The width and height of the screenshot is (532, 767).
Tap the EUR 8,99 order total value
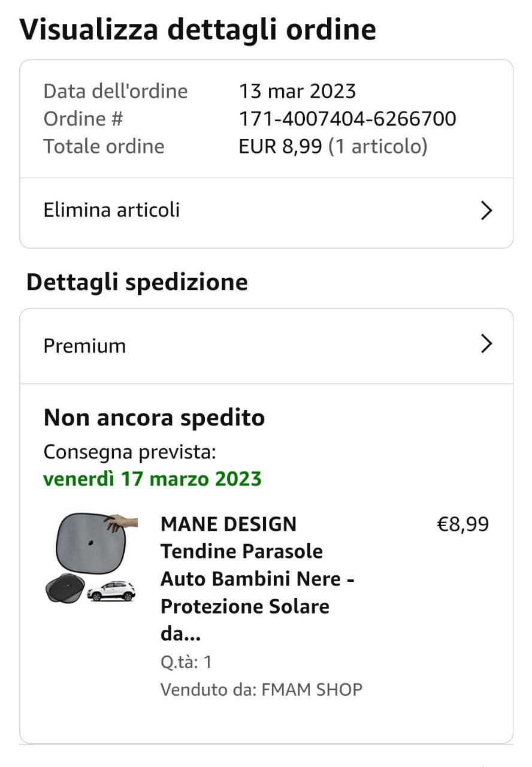coord(280,146)
